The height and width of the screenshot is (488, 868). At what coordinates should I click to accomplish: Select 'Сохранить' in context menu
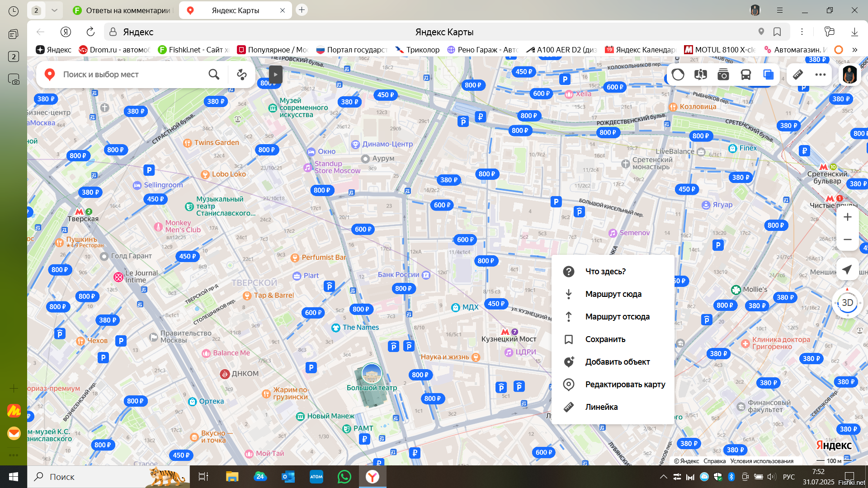tap(613, 339)
